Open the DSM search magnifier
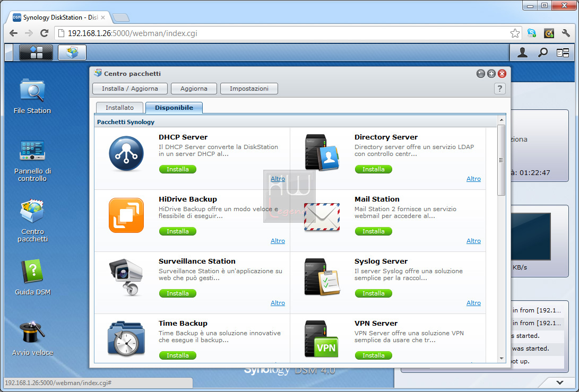 [542, 53]
